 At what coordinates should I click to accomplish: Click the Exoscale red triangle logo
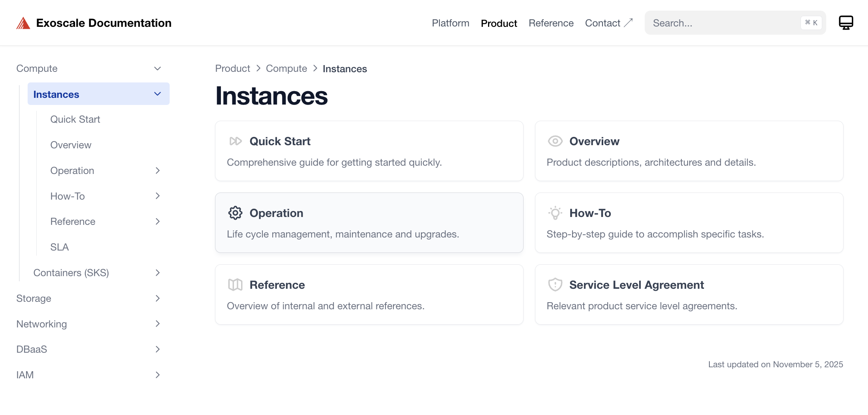click(23, 23)
